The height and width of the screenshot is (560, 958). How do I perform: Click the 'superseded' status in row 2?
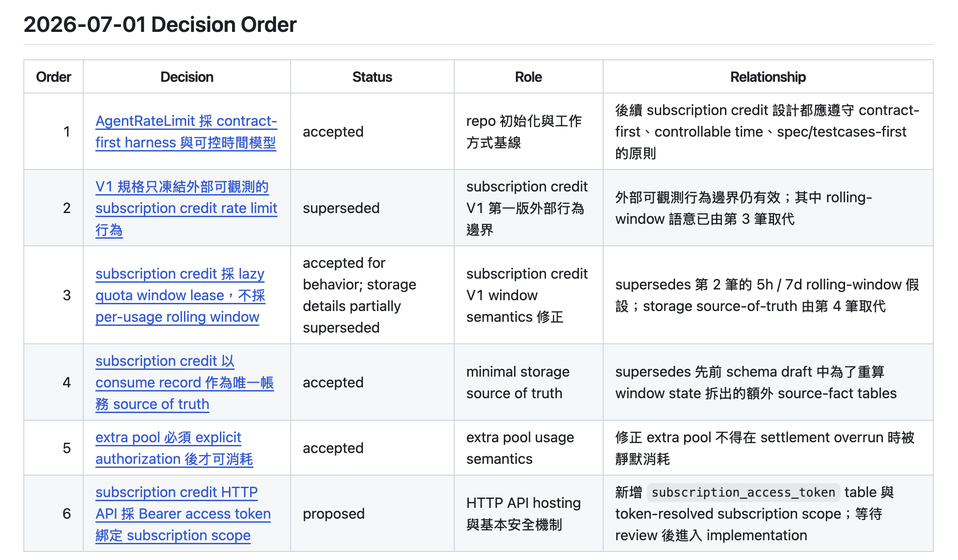[341, 208]
